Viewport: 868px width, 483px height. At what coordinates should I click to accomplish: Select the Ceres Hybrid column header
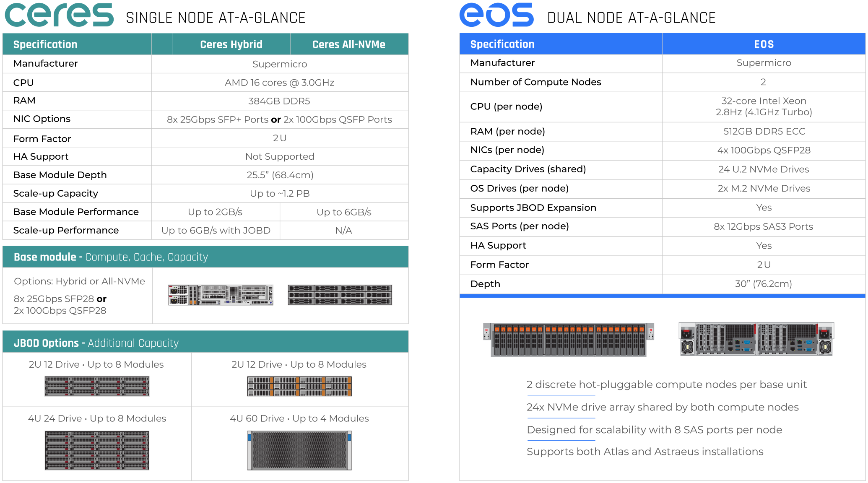point(231,44)
